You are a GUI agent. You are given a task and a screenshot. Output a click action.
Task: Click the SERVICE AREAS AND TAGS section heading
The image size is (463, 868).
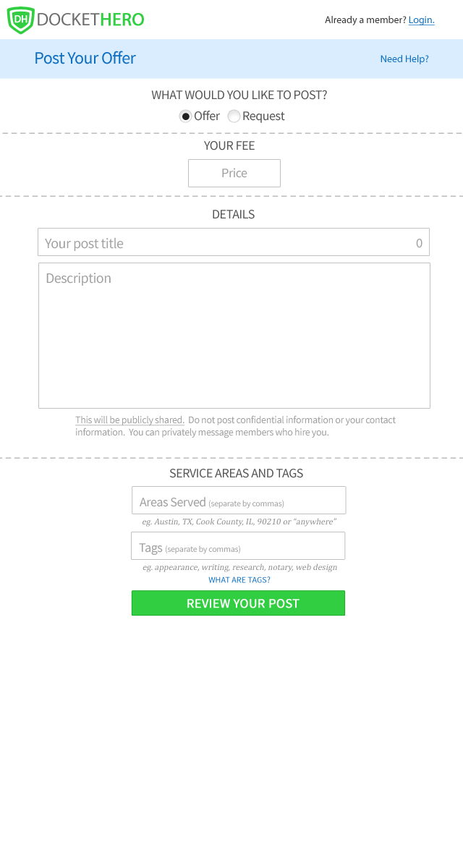237,474
